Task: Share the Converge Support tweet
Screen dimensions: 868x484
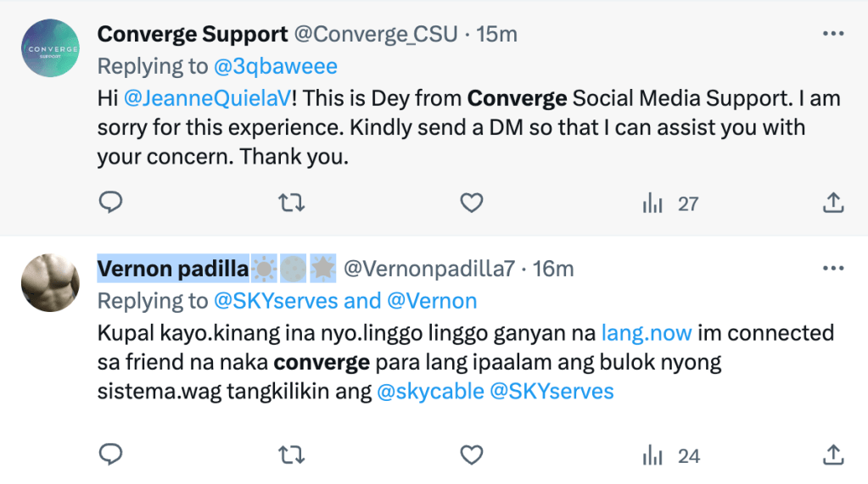Action: pos(832,203)
